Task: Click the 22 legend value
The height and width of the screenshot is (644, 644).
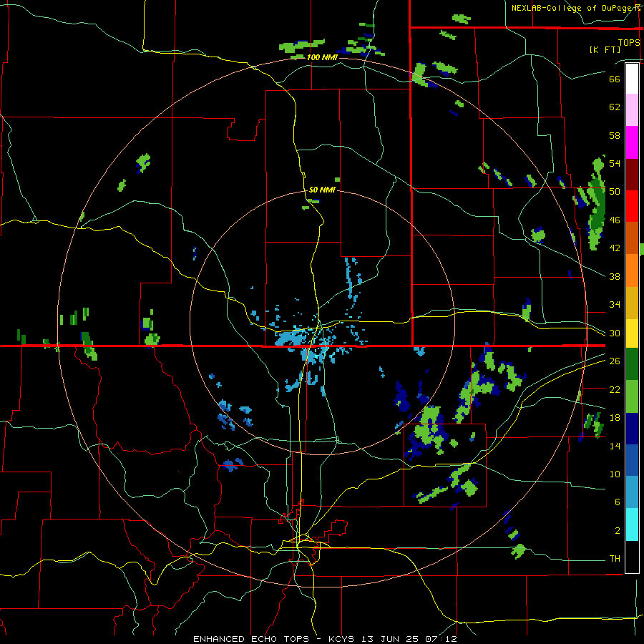Action: pos(615,389)
